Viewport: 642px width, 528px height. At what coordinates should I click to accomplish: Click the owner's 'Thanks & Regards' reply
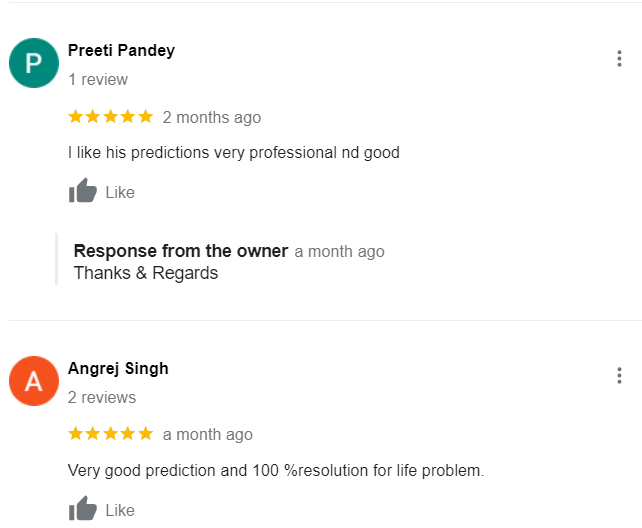[146, 273]
